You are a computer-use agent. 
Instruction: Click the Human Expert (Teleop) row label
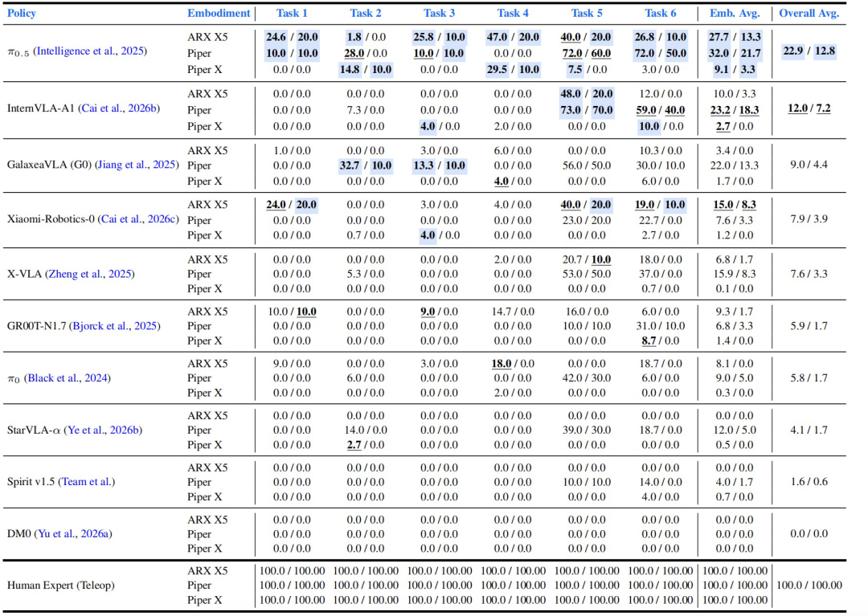[x=61, y=585]
